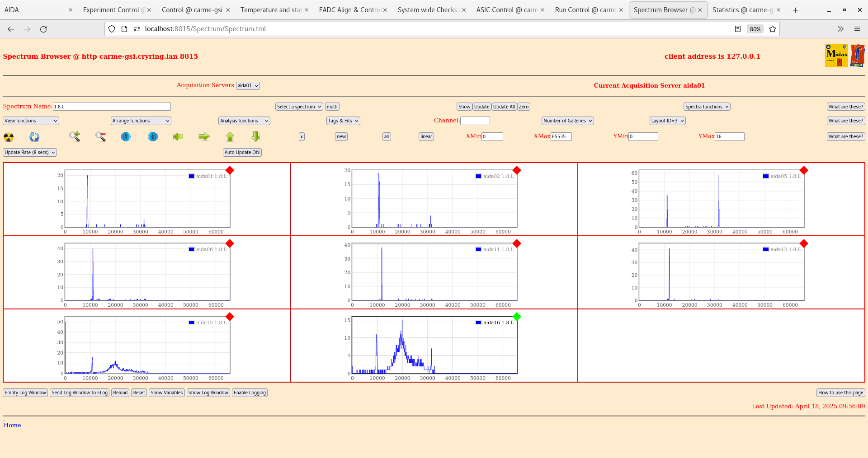Viewport: 868px width, 458px height.
Task: Follow the Home link
Action: click(12, 425)
